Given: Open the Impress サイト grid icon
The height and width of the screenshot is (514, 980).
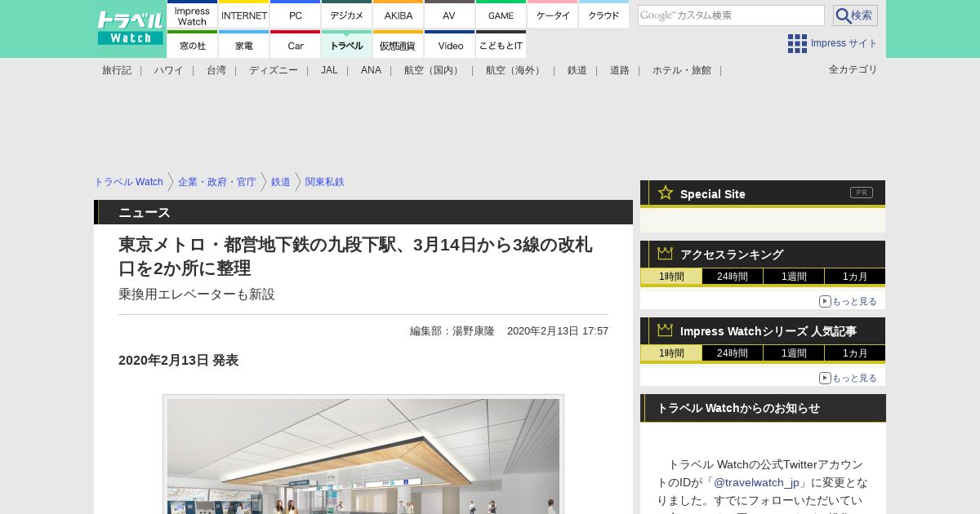Looking at the screenshot, I should tap(797, 43).
